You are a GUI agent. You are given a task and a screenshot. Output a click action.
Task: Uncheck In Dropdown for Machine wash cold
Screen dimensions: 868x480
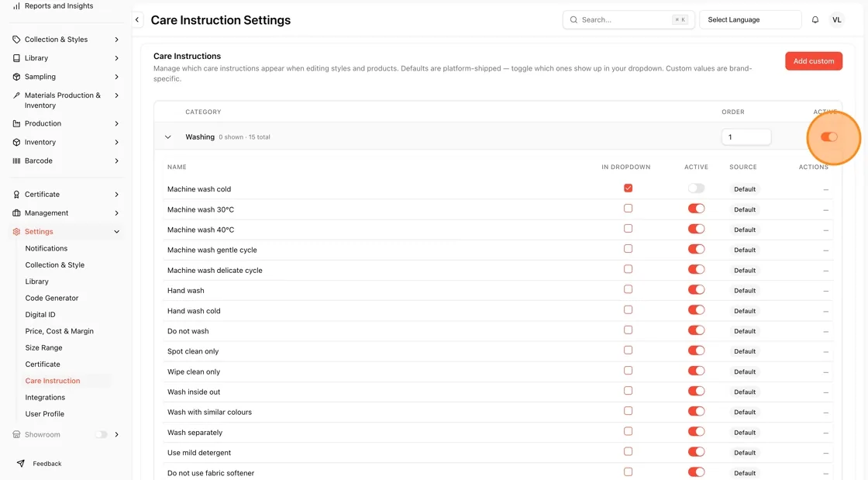coord(628,188)
